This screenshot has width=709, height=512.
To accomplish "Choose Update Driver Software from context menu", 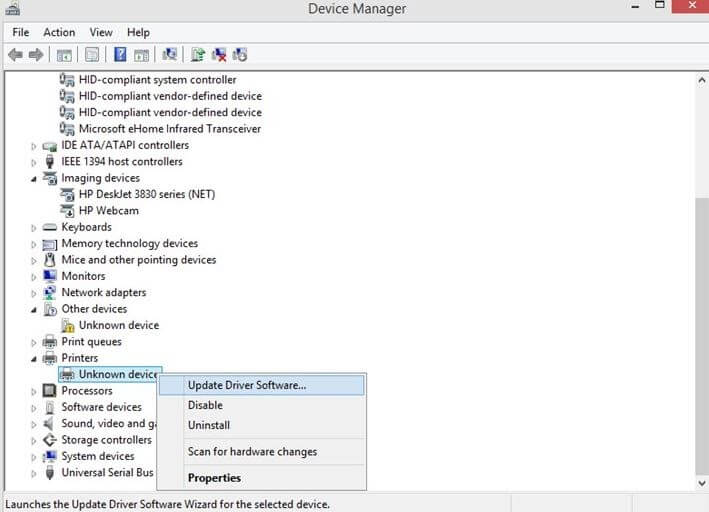I will tap(261, 385).
